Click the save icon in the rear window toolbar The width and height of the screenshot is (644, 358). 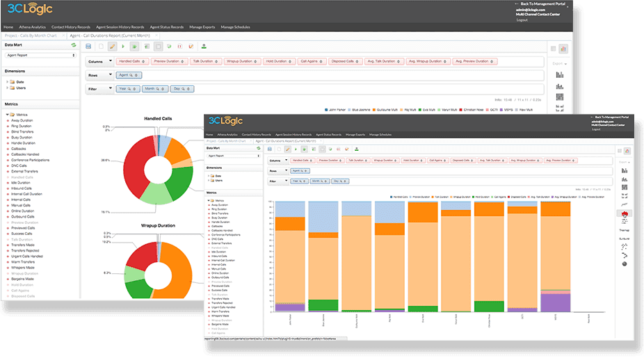(x=88, y=47)
